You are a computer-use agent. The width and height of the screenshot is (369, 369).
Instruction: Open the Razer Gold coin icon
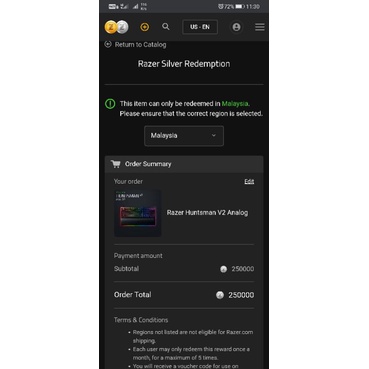111,27
